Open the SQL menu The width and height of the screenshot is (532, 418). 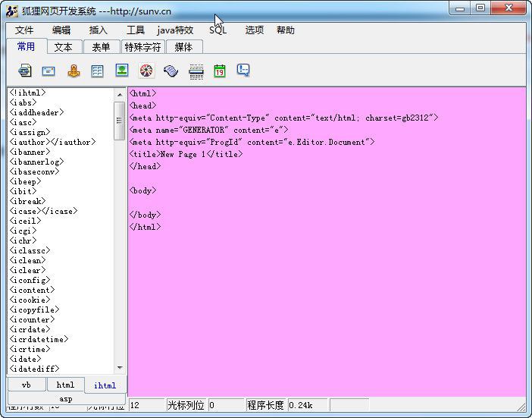point(217,30)
